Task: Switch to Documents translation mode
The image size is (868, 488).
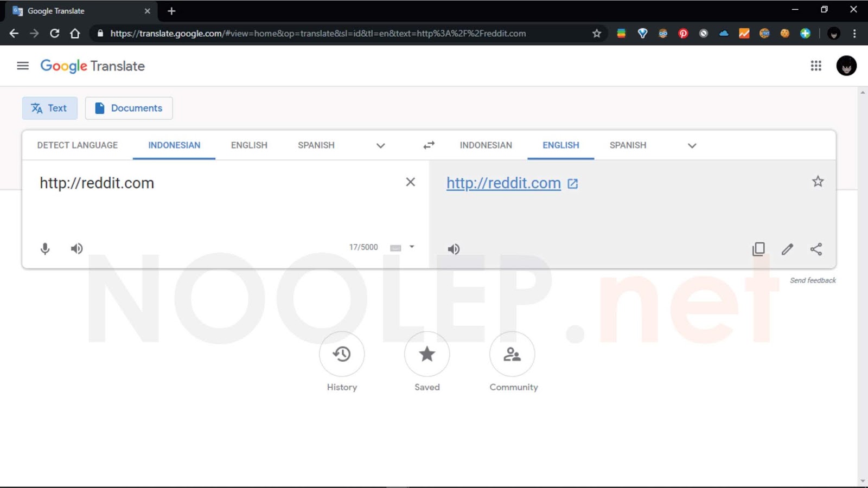Action: (129, 108)
